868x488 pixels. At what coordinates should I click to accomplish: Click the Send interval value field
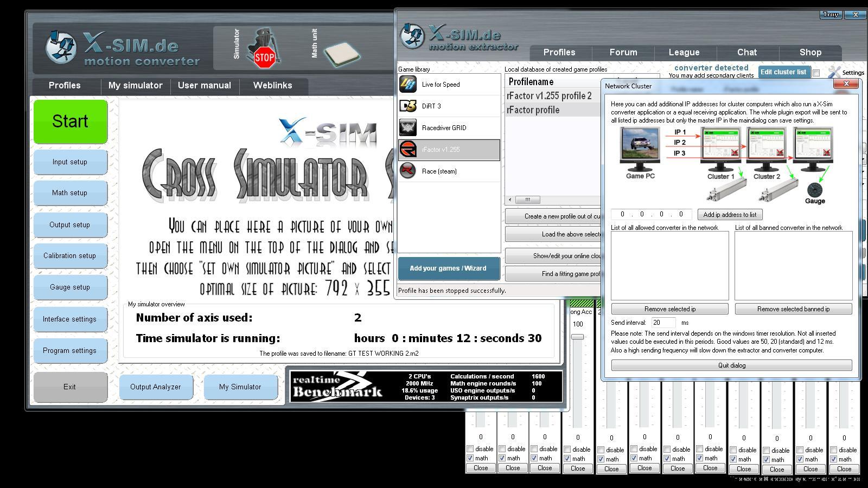(x=663, y=323)
